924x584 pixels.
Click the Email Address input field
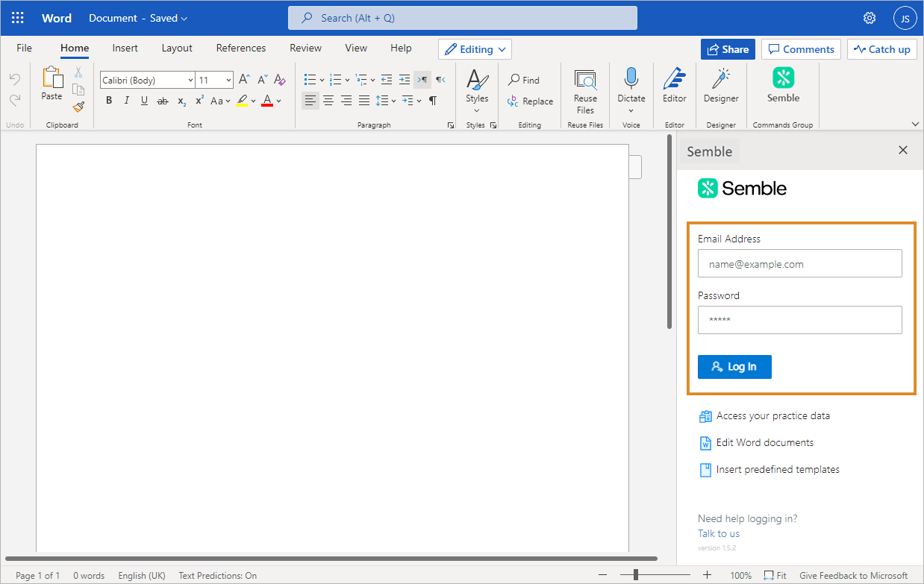point(800,263)
